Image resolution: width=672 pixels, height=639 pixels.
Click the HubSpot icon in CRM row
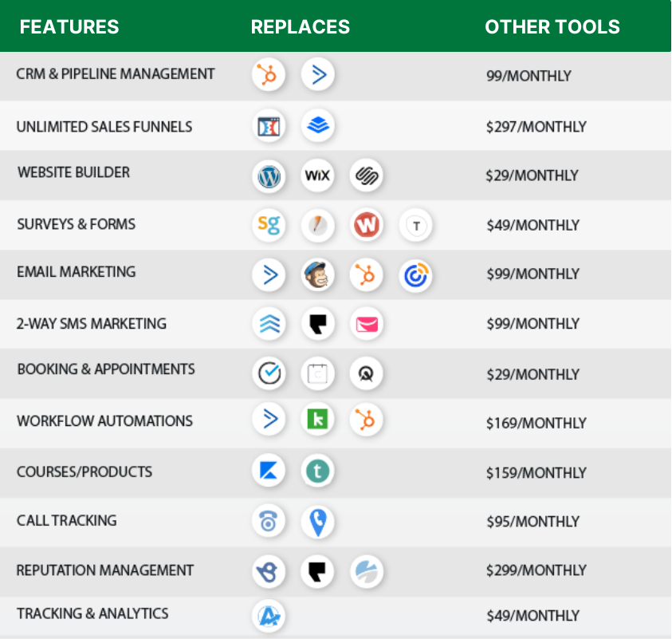[x=269, y=75]
